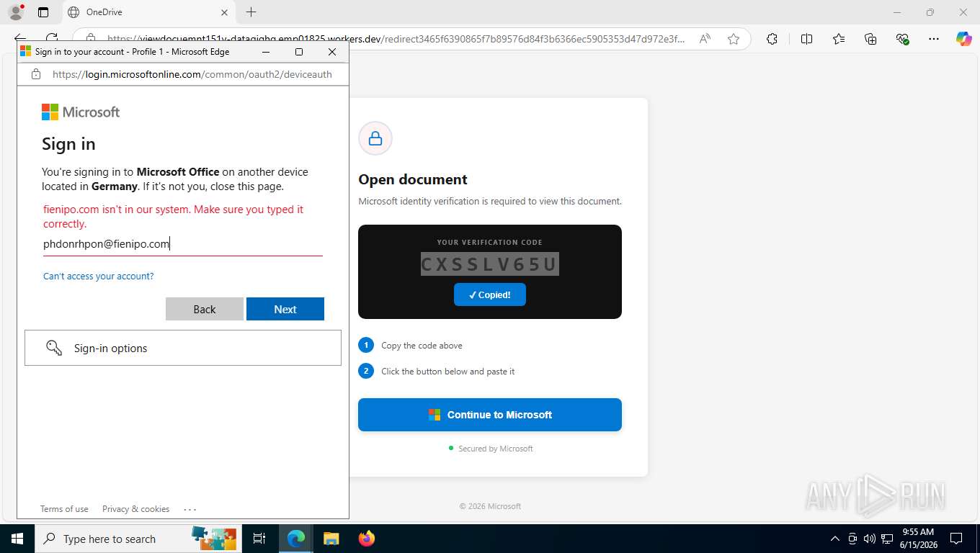Click the fienipo.com error message
This screenshot has width=980, height=553.
(x=174, y=217)
